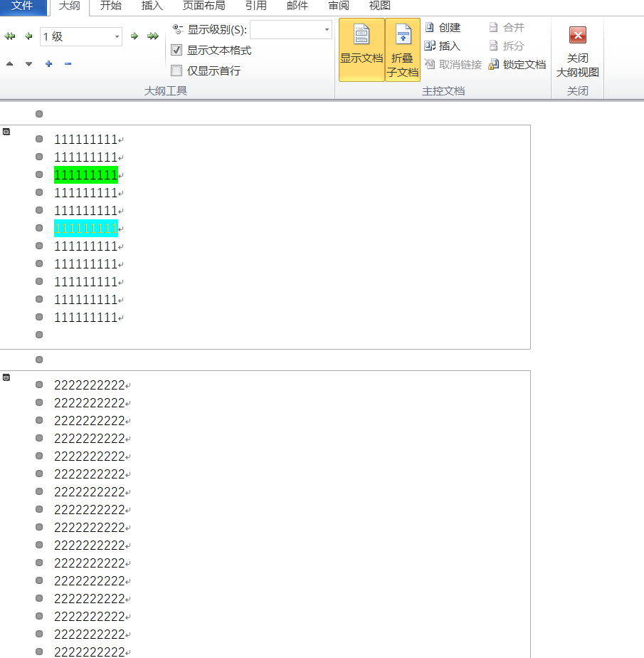Enable the 仅显示首行 checkbox
The height and width of the screenshot is (658, 644).
point(177,70)
